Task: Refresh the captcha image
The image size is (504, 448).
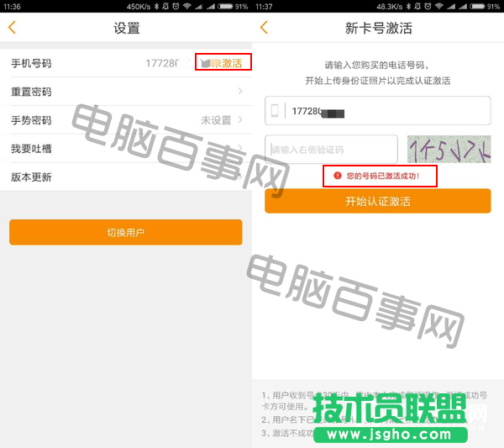Action: (x=449, y=150)
